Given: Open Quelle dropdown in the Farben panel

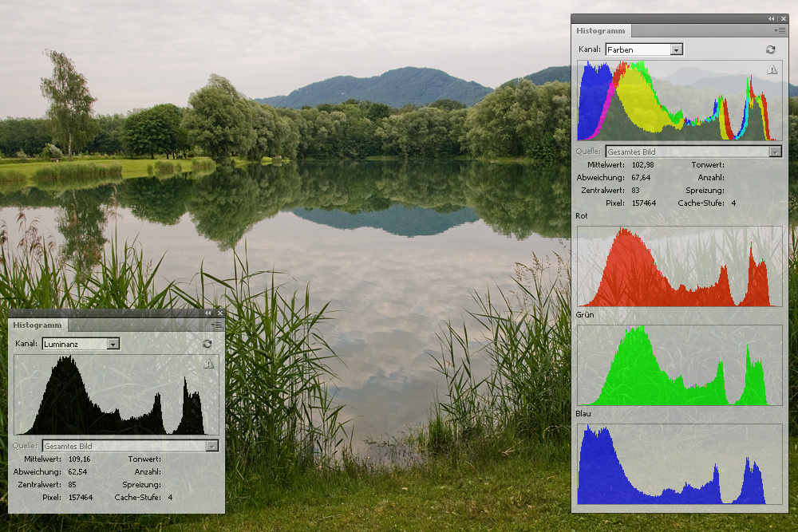Looking at the screenshot, I should (693, 152).
